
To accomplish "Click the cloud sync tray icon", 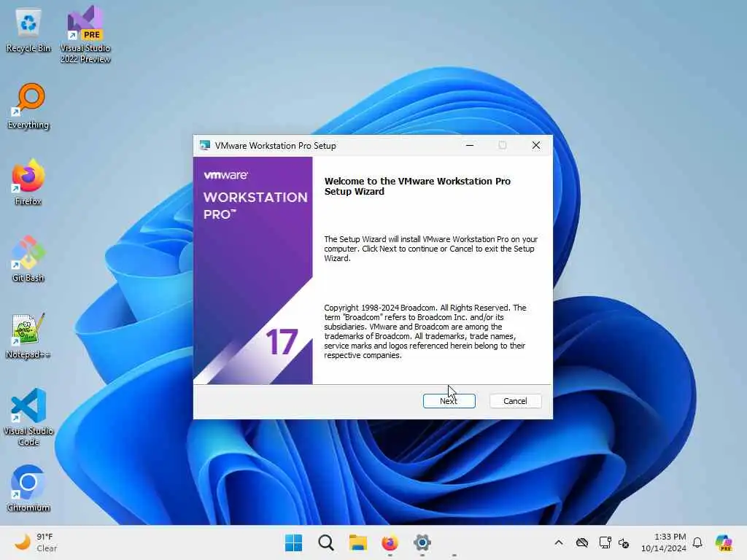I will [581, 542].
